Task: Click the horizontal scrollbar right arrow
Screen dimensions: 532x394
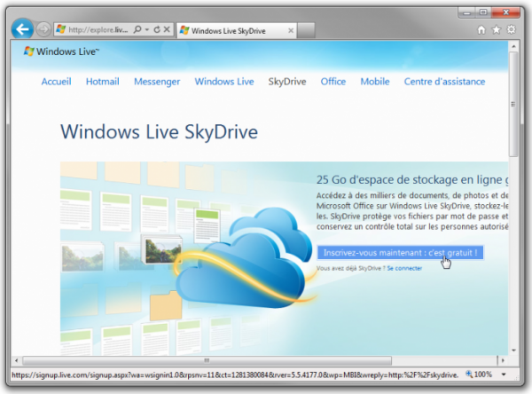Action: [503, 360]
